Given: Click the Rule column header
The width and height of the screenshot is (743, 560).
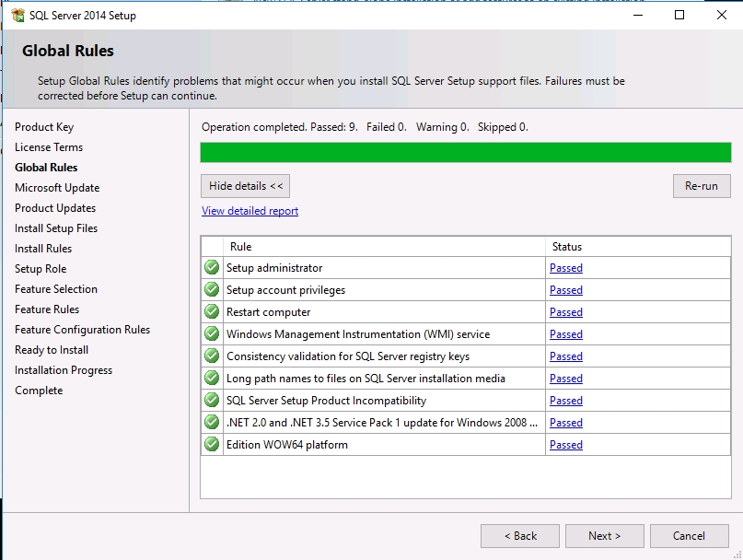Looking at the screenshot, I should click(384, 247).
